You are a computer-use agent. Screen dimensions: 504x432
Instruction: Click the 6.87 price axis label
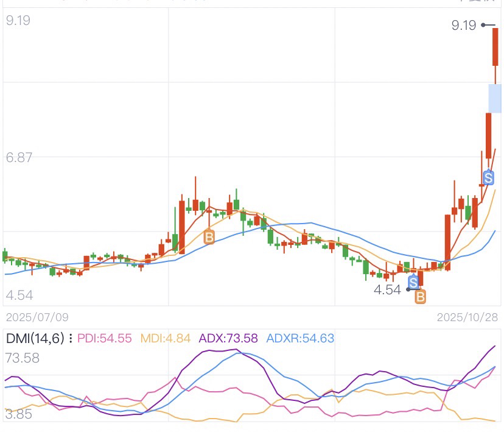pyautogui.click(x=18, y=157)
